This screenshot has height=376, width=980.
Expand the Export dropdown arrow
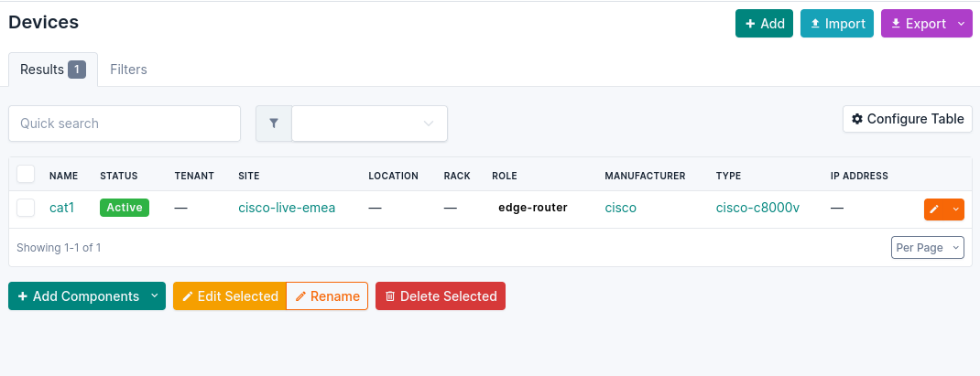(961, 24)
